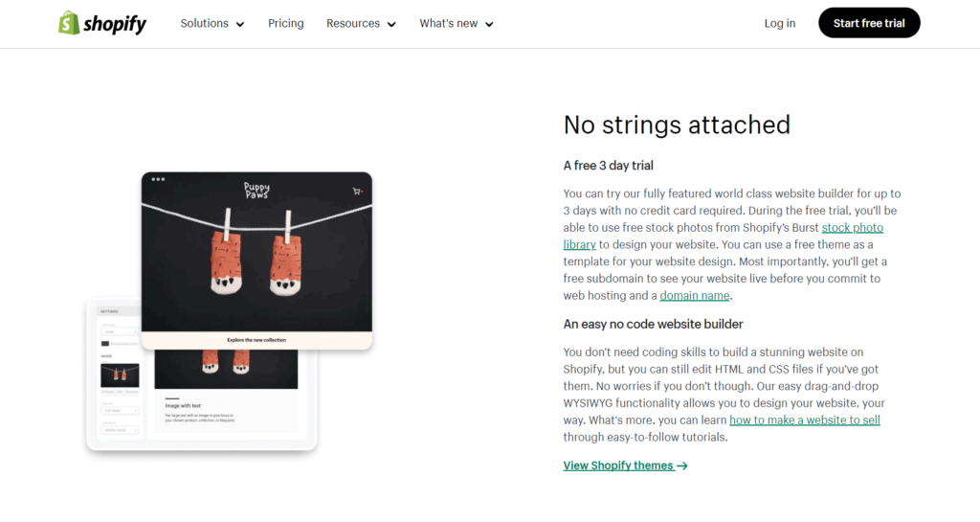Image resolution: width=980 pixels, height=522 pixels.
Task: Click 'An easy no code website builder' subheading
Action: pyautogui.click(x=653, y=325)
